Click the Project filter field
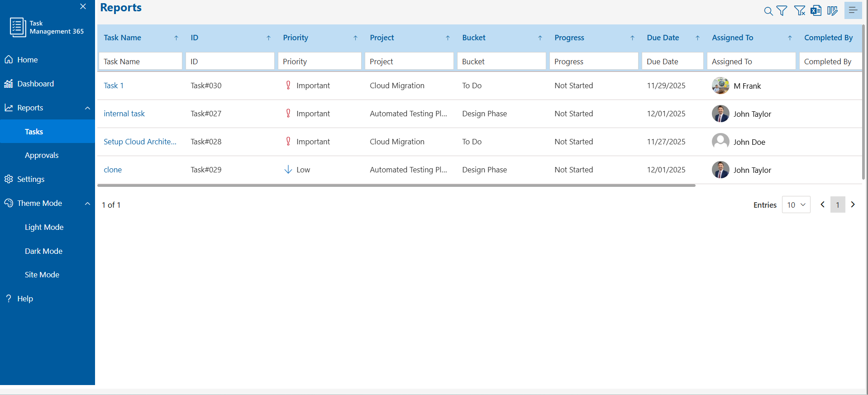The height and width of the screenshot is (395, 868). [409, 61]
